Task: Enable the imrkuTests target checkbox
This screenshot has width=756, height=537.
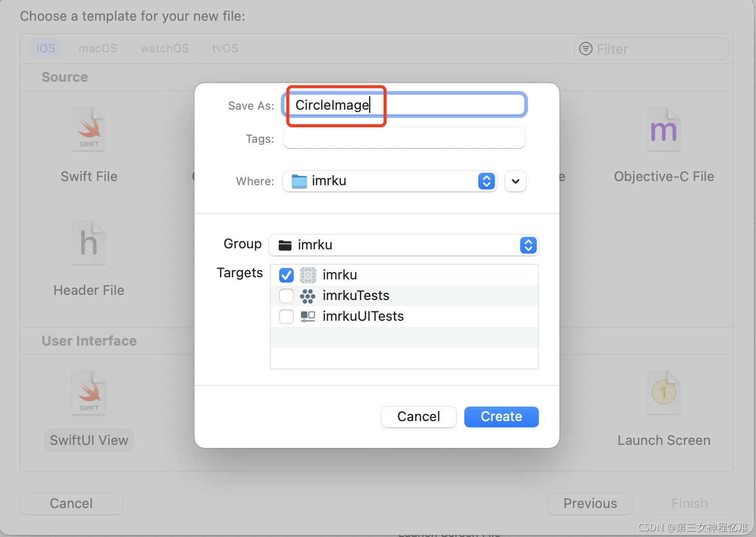Action: (x=286, y=296)
